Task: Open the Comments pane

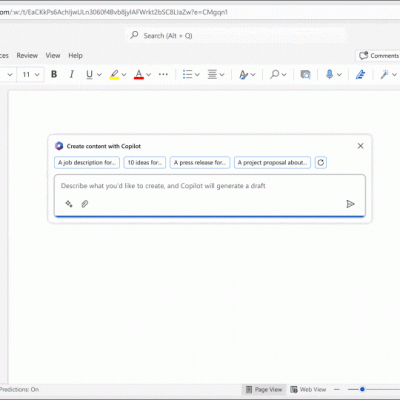Action: [379, 55]
